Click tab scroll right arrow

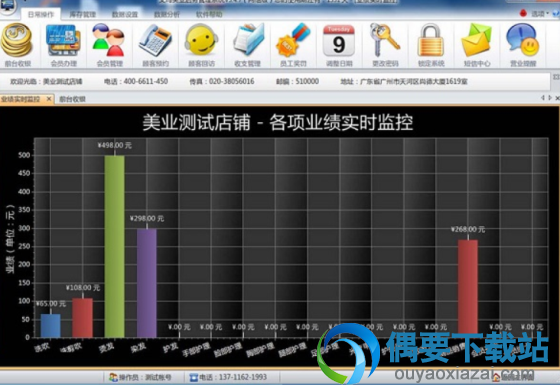coord(550,98)
